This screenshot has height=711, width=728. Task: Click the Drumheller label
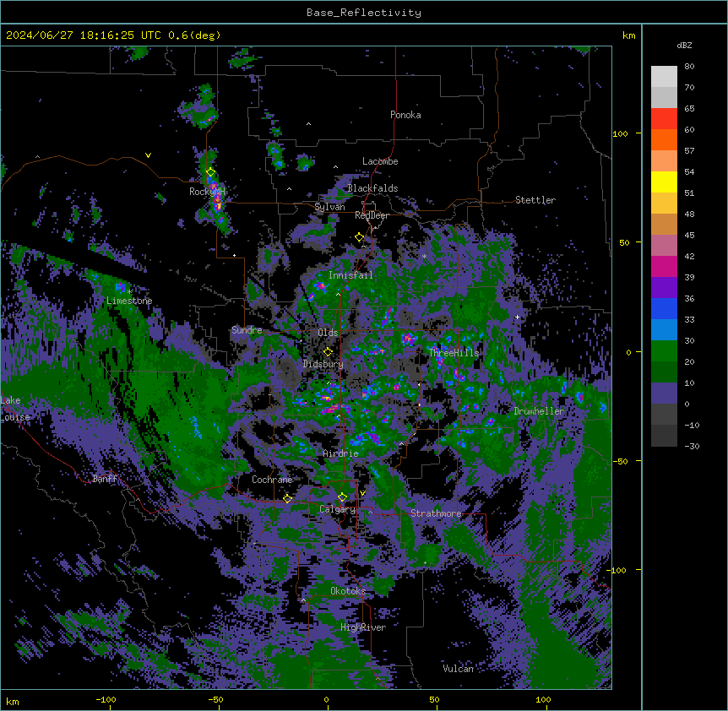point(539,411)
